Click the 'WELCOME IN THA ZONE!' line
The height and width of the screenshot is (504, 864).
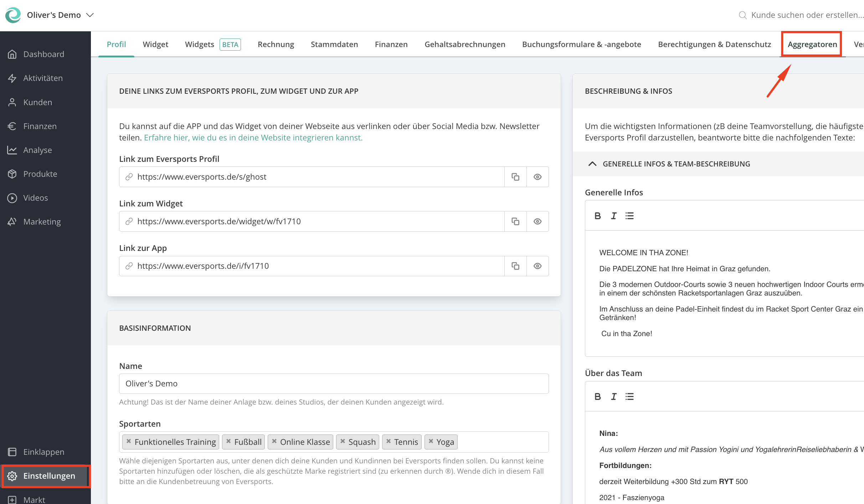click(644, 253)
